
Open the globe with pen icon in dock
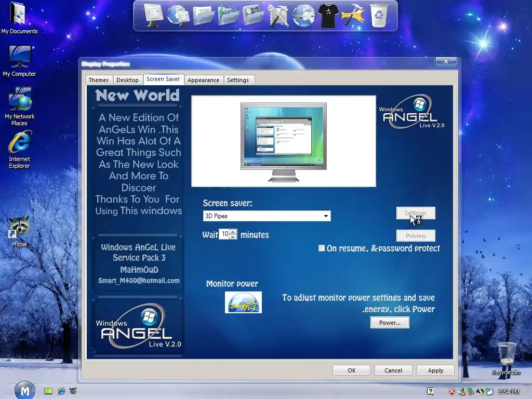[303, 15]
